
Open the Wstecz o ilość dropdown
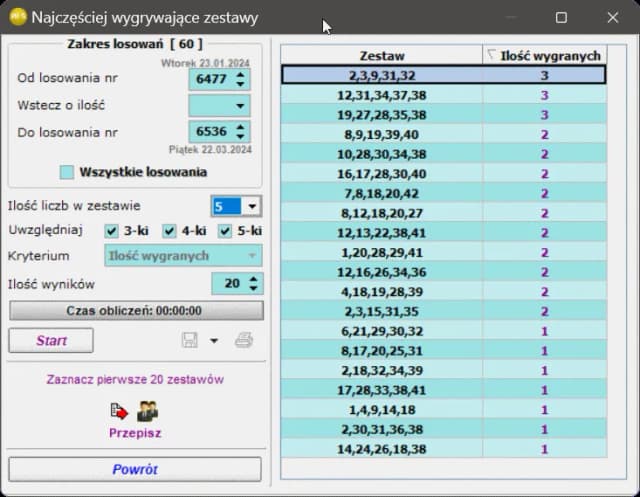(x=241, y=105)
